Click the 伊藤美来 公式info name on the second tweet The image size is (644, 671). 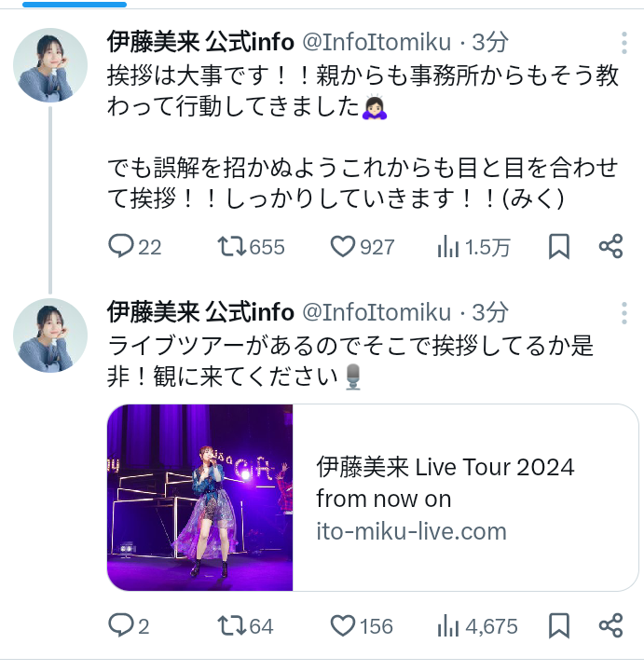point(200,311)
